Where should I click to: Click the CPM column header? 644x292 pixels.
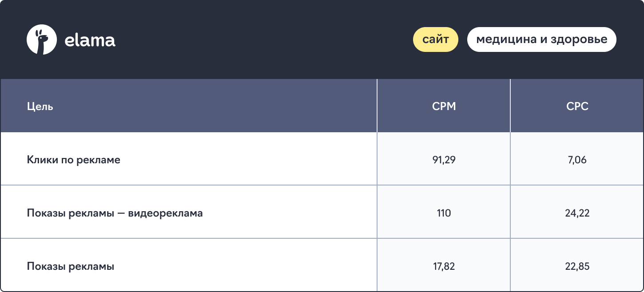444,107
